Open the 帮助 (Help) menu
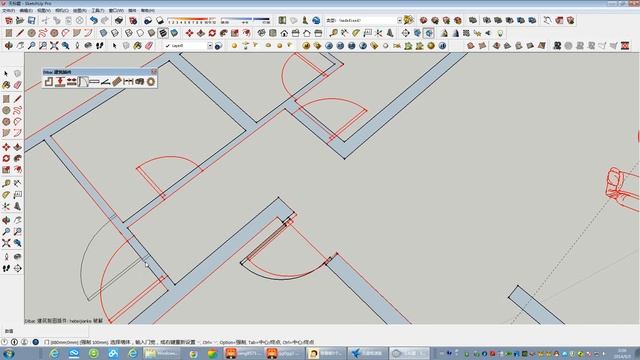 click(x=147, y=11)
